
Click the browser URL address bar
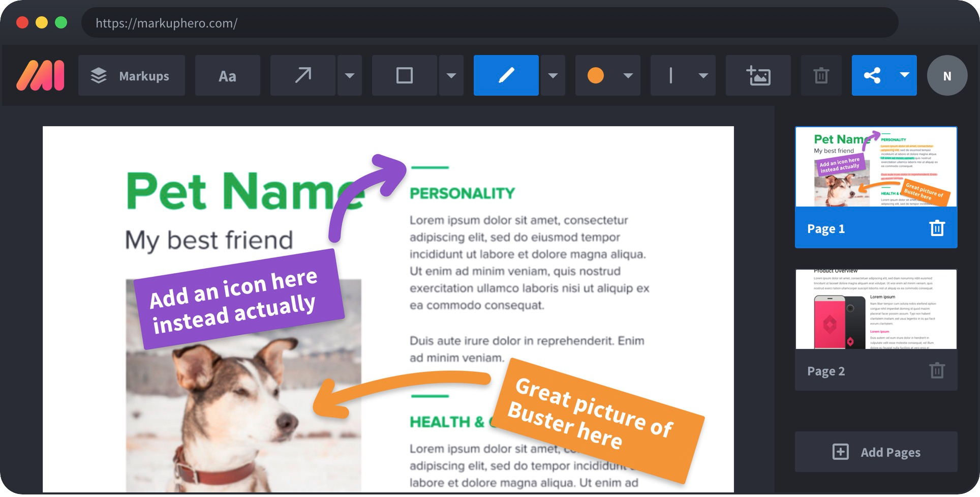pyautogui.click(x=489, y=23)
